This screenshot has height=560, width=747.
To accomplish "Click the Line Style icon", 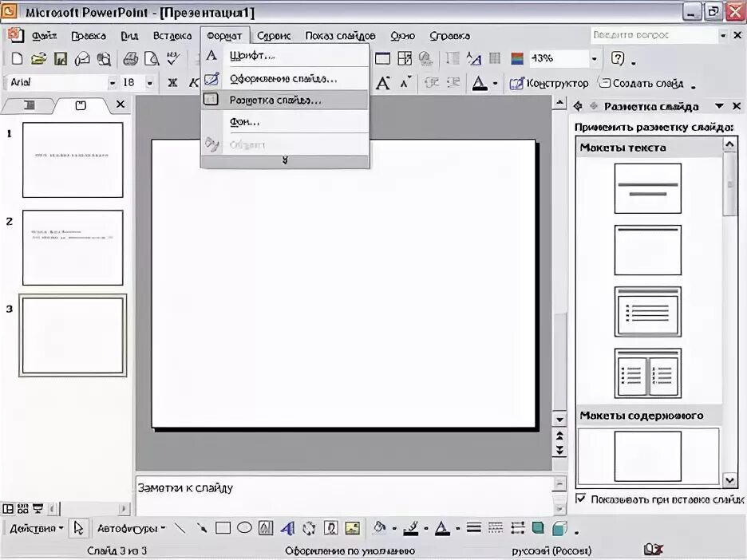I will [x=473, y=527].
